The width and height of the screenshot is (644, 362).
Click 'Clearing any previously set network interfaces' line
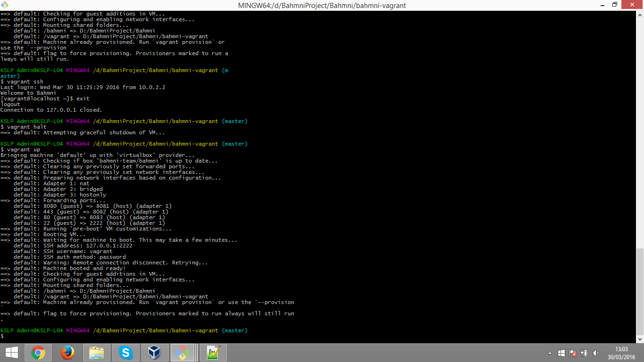[102, 172]
